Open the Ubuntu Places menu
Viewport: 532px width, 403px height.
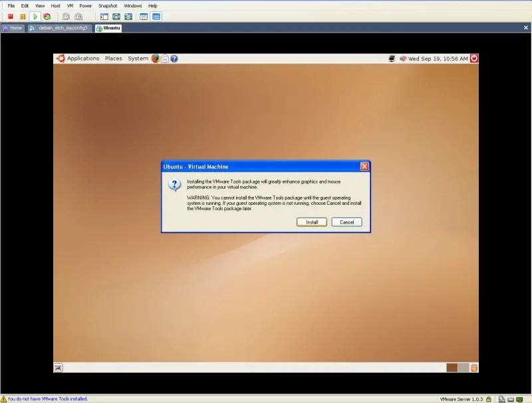[113, 59]
